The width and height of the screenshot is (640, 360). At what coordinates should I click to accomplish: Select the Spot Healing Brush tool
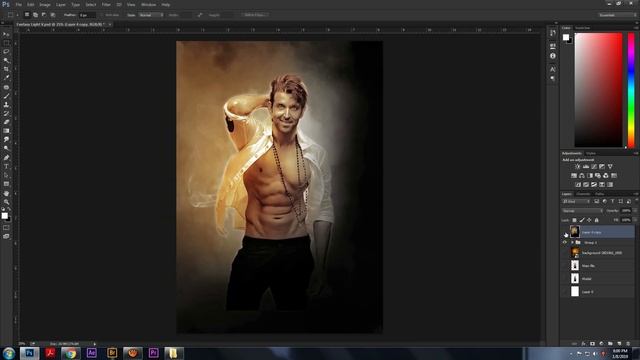coord(6,87)
